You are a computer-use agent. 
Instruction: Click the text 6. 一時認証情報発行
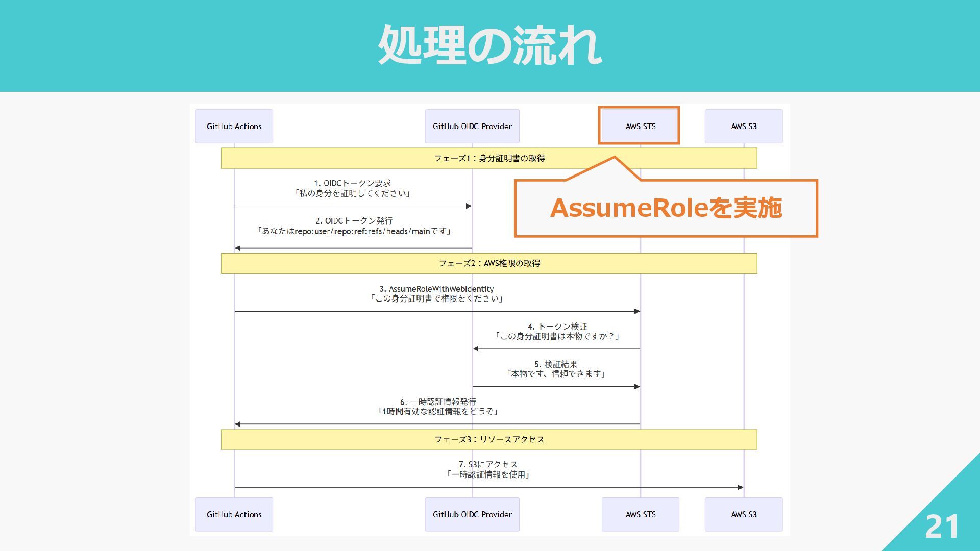pos(438,402)
